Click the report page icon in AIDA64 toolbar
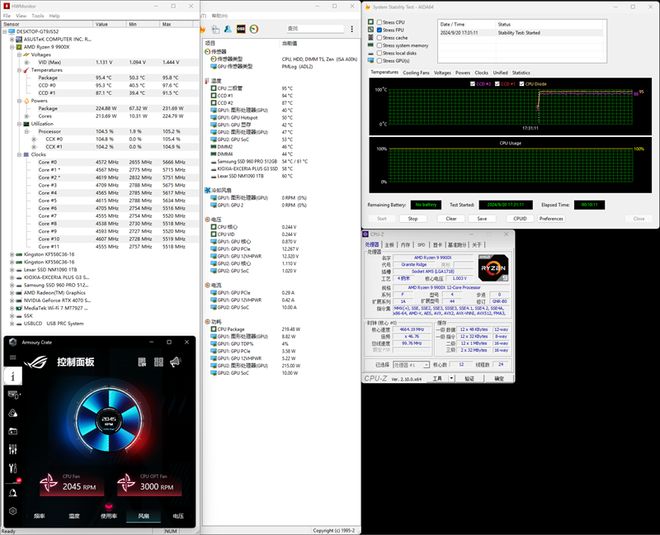The image size is (660, 535). coord(216,29)
